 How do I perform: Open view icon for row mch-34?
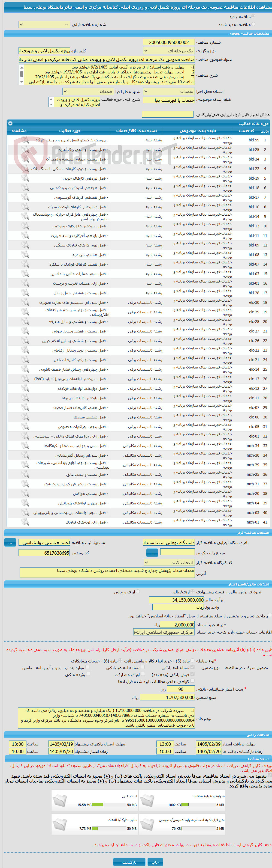coord(25,445)
